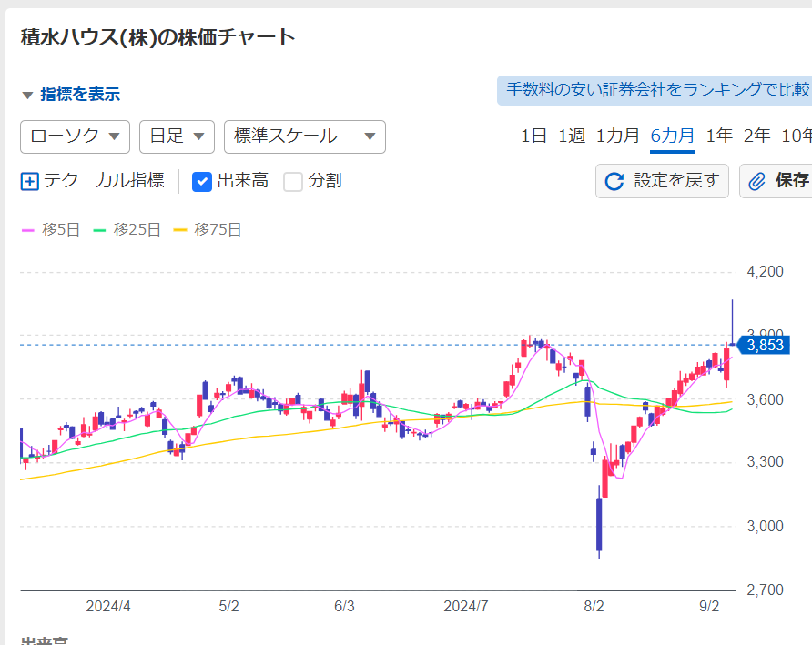Click the 6/3 date label

click(x=344, y=606)
